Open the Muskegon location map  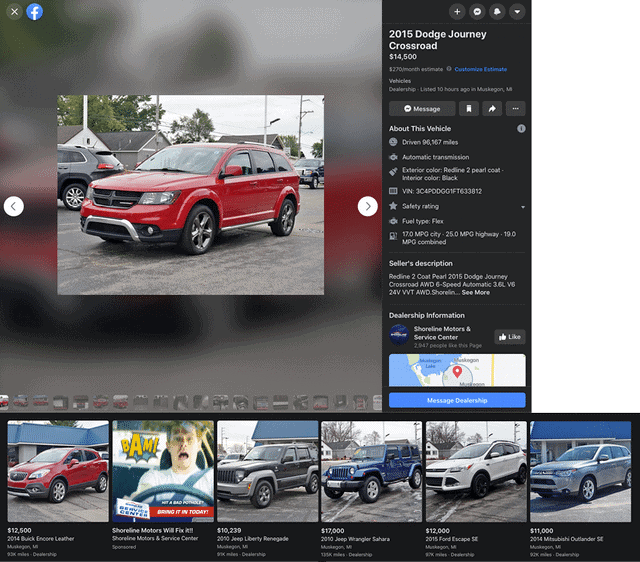[457, 370]
